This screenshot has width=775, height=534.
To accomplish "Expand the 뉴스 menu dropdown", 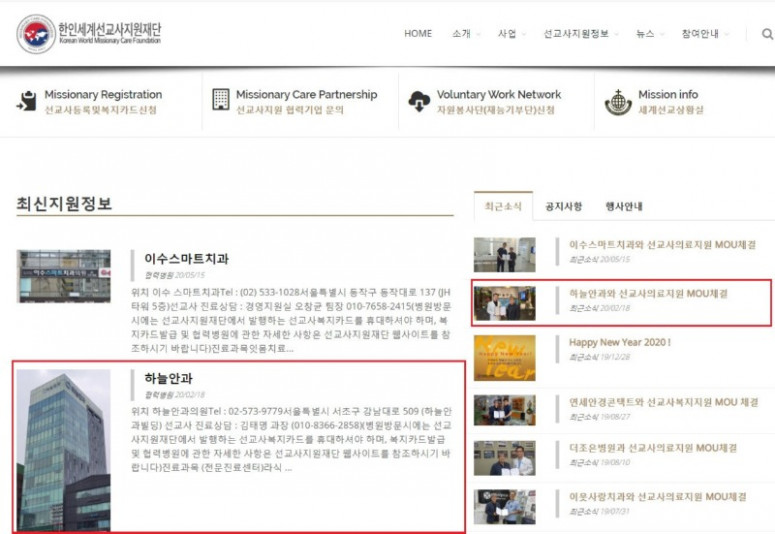I will click(x=650, y=34).
